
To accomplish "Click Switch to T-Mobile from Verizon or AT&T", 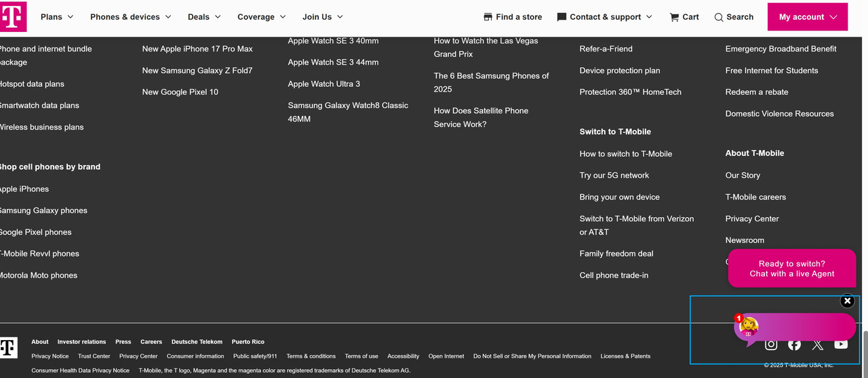I will coord(637,225).
